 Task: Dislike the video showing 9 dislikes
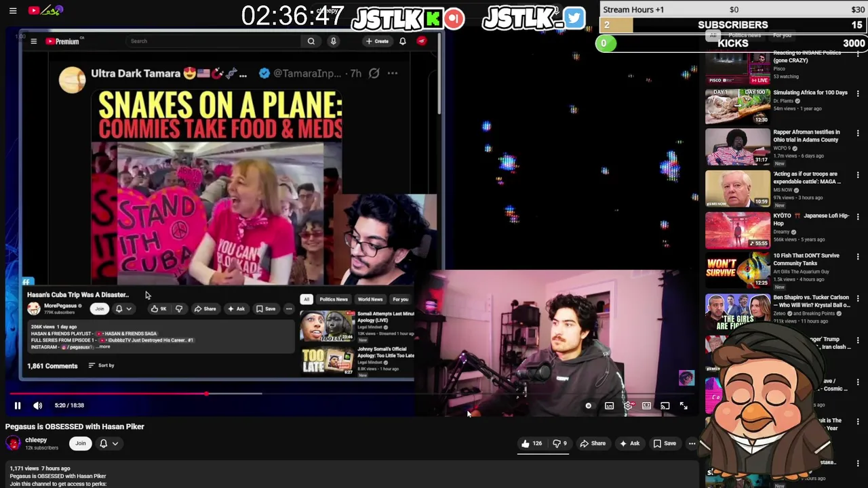click(x=559, y=443)
